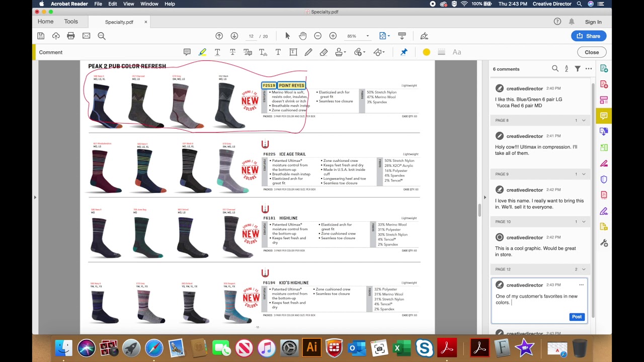Open the scrolling mode (keyboard icon) tool

pyautogui.click(x=402, y=36)
